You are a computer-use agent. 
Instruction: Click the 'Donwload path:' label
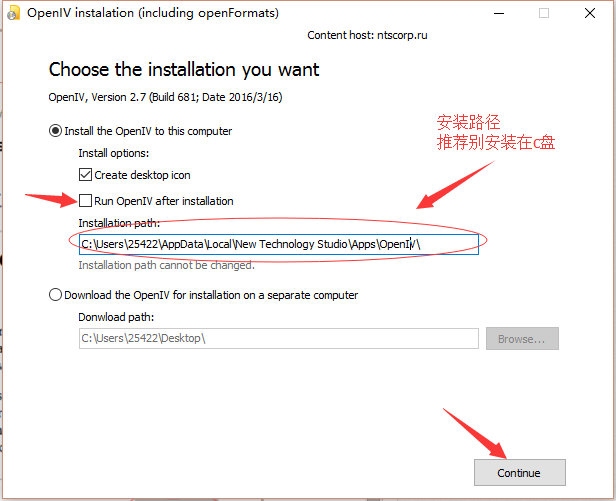point(116,317)
